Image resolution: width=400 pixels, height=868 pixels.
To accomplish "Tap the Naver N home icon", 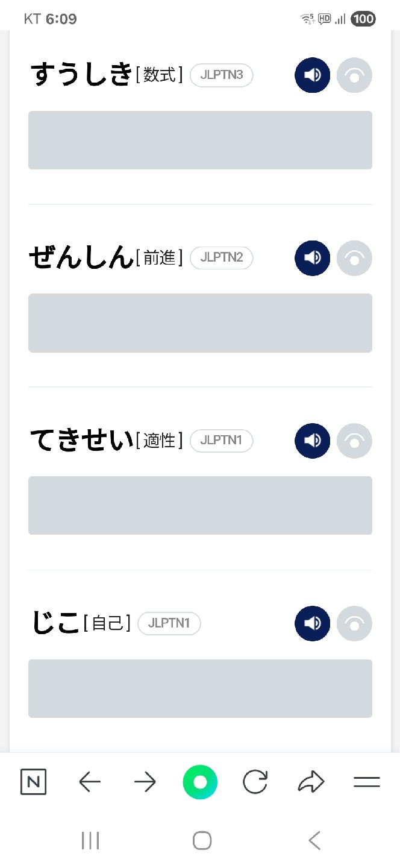I will tap(33, 782).
